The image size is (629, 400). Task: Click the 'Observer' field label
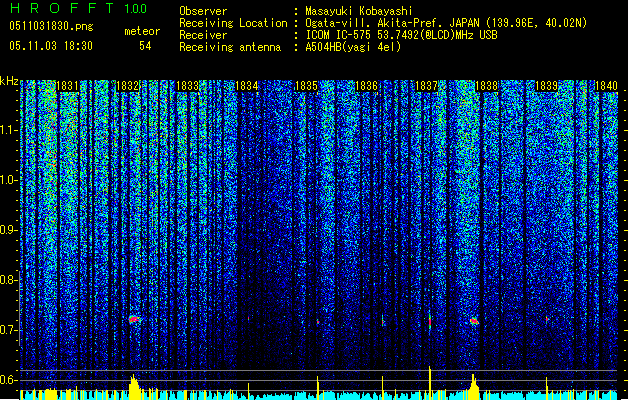pyautogui.click(x=203, y=11)
